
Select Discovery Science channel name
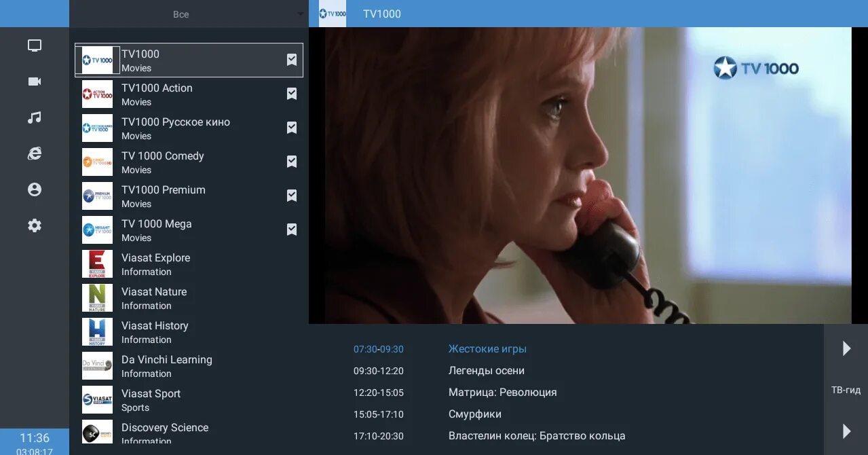click(x=165, y=428)
